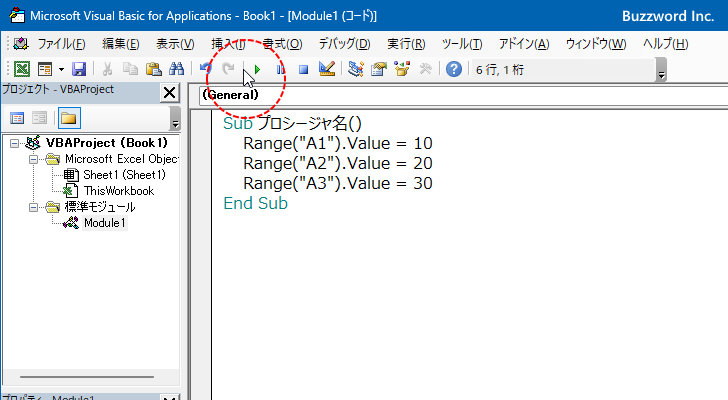The width and height of the screenshot is (728, 400).
Task: Open the 編集(E) menu
Action: (x=121, y=44)
